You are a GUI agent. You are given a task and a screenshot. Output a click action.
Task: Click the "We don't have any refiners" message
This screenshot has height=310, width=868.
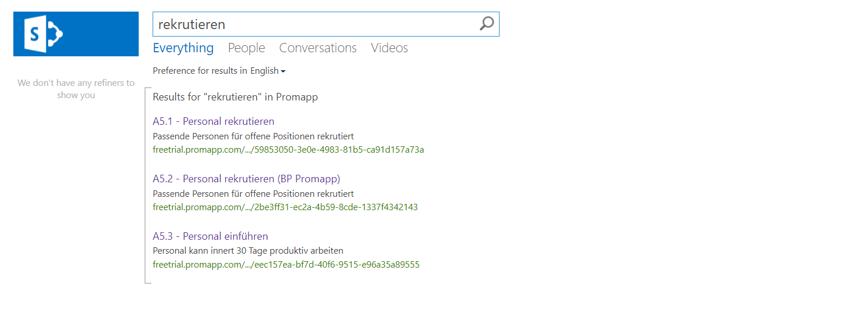point(76,89)
